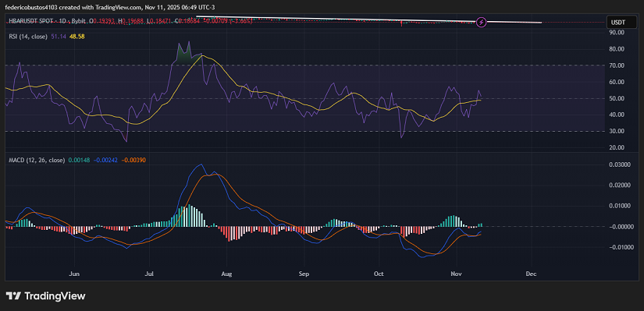Click the MACD (12, 26, close) indicator label

point(37,160)
